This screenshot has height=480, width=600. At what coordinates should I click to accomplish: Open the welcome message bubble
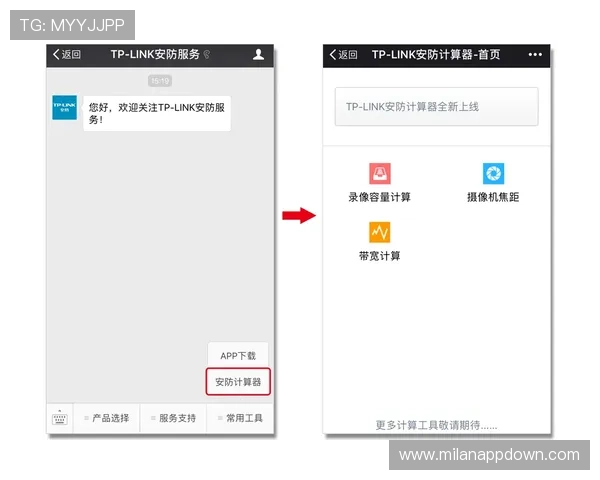click(x=157, y=113)
